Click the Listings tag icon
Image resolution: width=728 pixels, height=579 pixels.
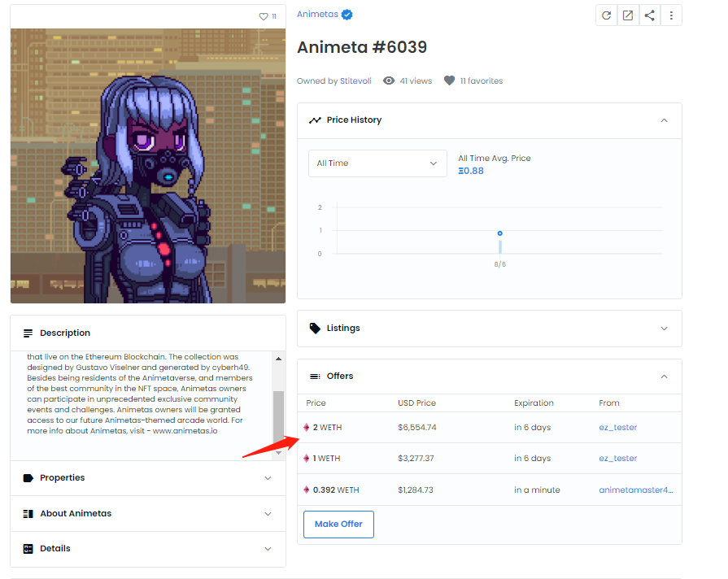(x=315, y=329)
